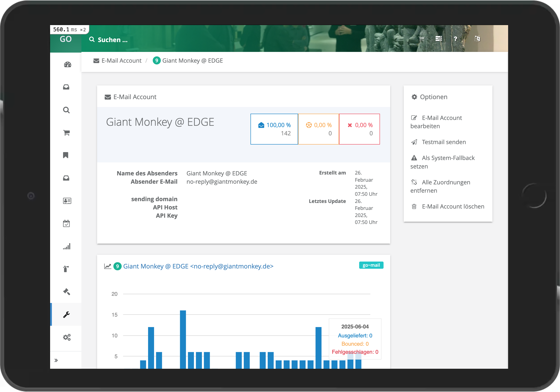Open the question mark help icon
Viewport: 560px width, 392px height.
coord(455,38)
